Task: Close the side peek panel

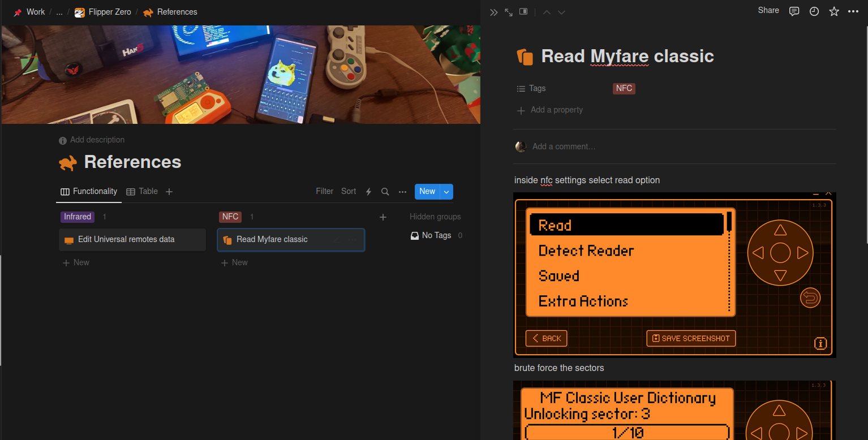Action: tap(493, 12)
